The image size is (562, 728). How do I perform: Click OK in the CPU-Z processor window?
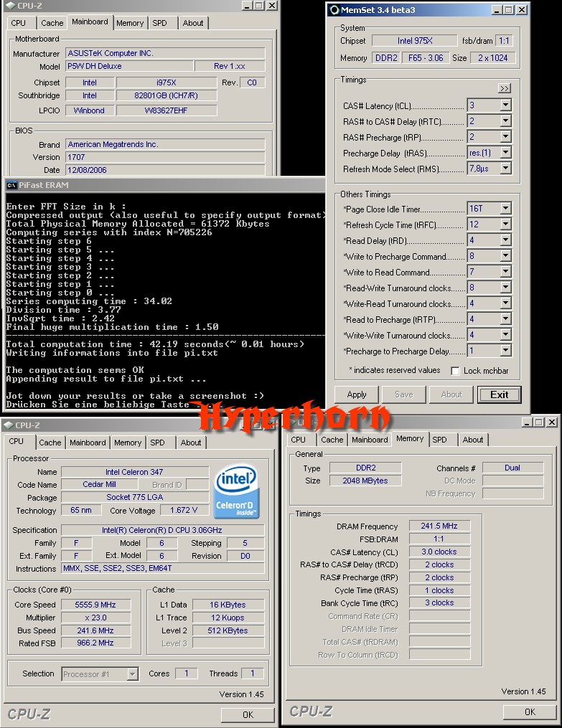248,714
